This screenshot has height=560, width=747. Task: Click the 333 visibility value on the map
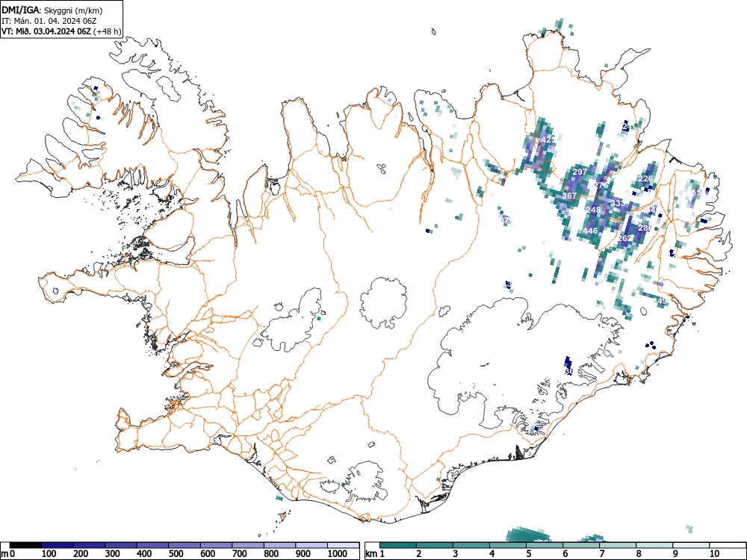(618, 203)
